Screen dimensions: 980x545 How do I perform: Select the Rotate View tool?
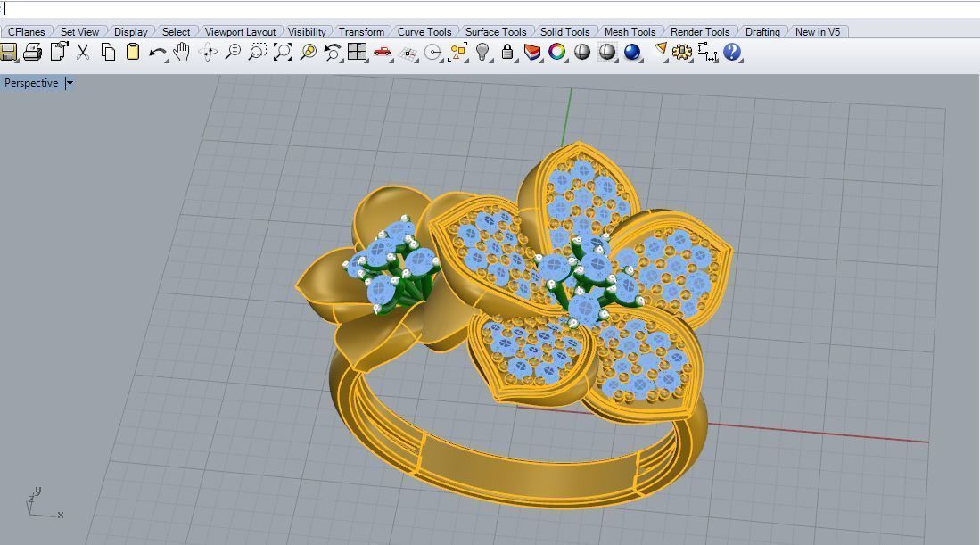pyautogui.click(x=208, y=53)
